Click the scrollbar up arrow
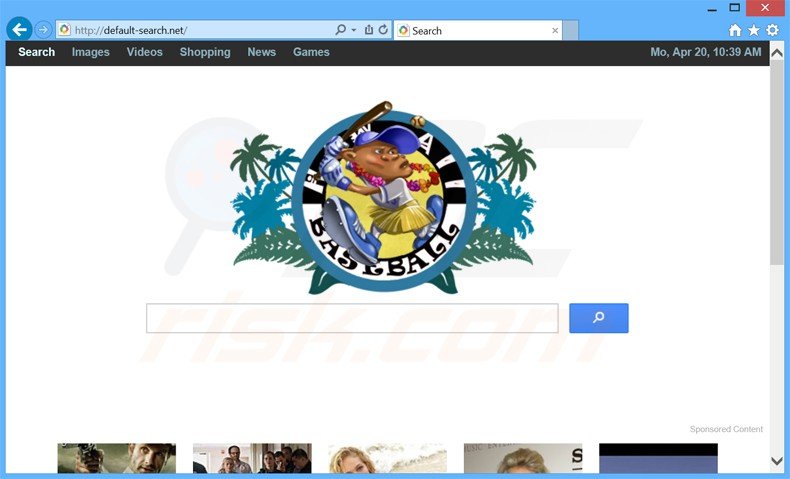 point(777,52)
